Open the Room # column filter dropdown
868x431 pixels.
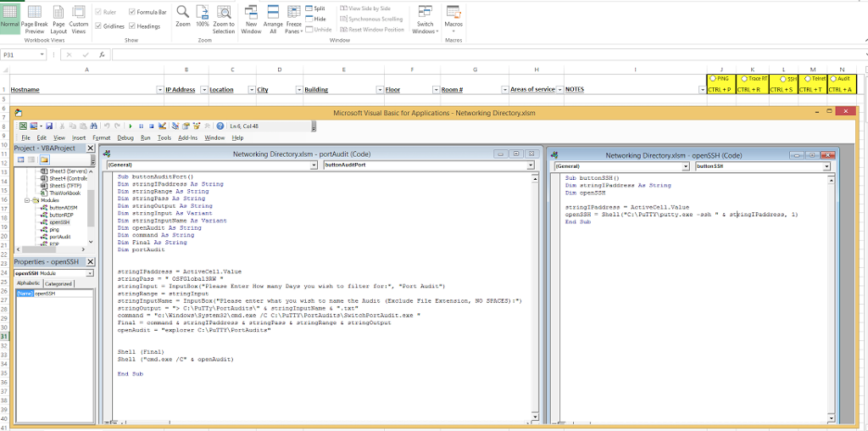[504, 89]
